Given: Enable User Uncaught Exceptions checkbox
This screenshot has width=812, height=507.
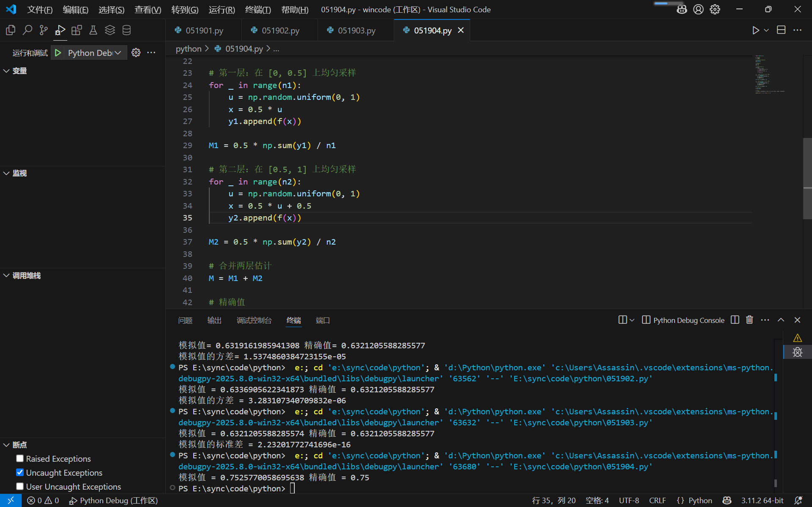Looking at the screenshot, I should pos(20,487).
